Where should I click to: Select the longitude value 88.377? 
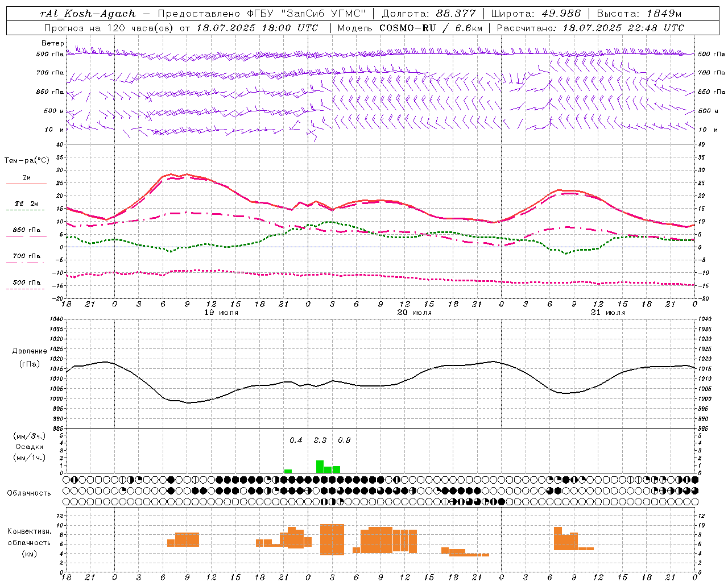(x=456, y=14)
